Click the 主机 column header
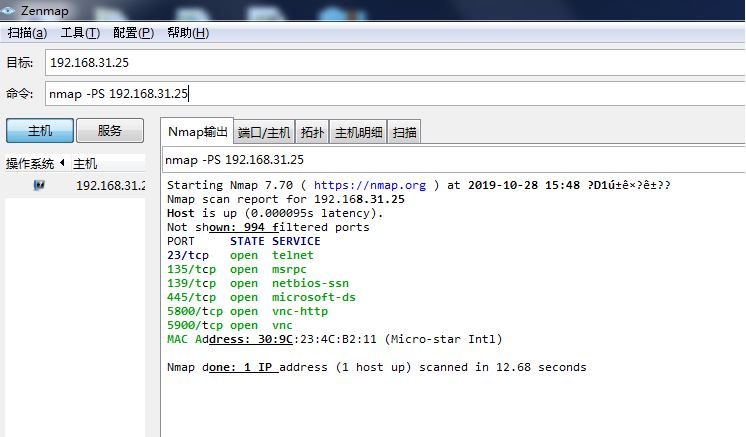This screenshot has height=437, width=746. 108,164
